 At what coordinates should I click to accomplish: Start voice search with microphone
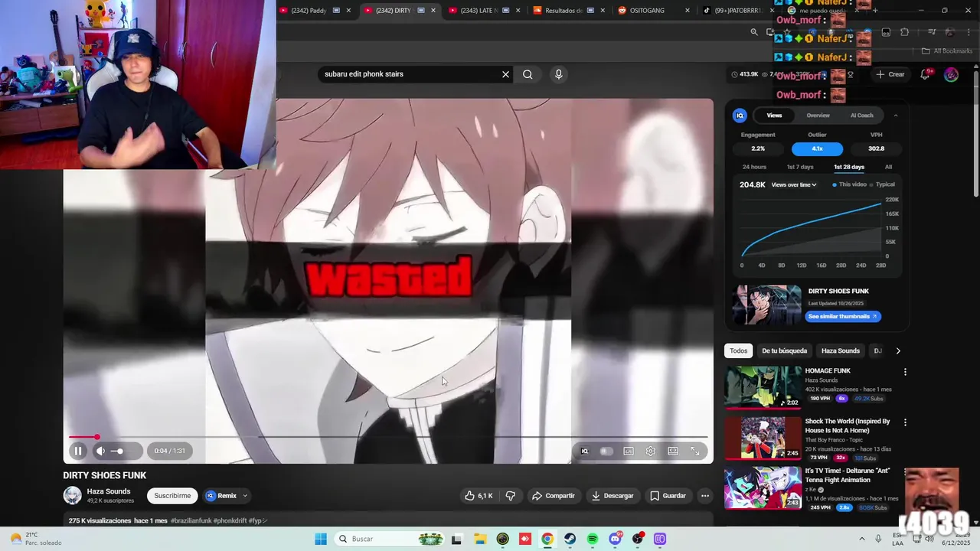[558, 74]
